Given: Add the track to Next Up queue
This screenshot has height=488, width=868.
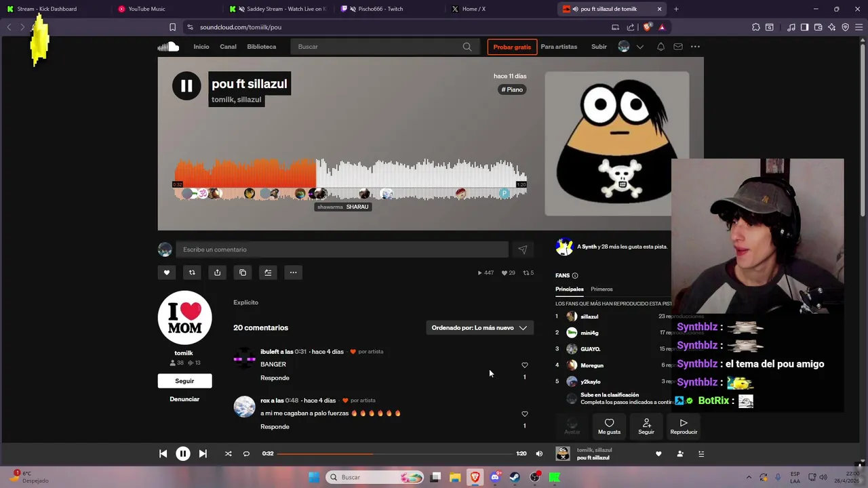Looking at the screenshot, I should (x=268, y=272).
